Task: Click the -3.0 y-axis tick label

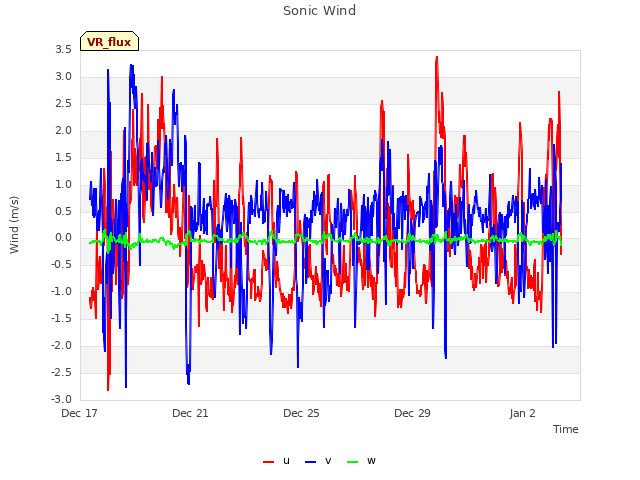Action: coord(61,399)
